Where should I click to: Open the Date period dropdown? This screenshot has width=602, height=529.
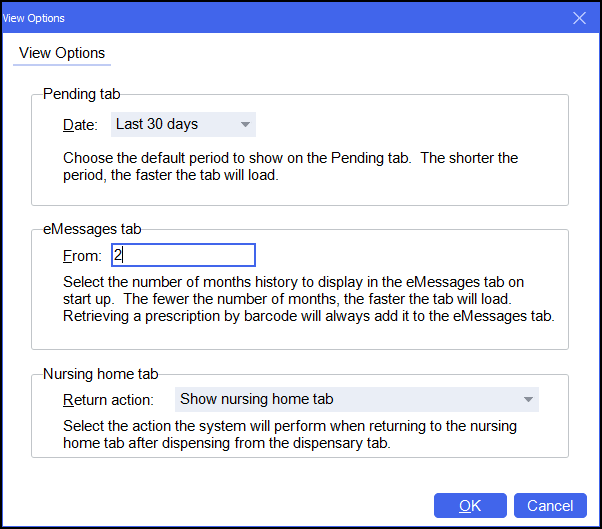183,124
